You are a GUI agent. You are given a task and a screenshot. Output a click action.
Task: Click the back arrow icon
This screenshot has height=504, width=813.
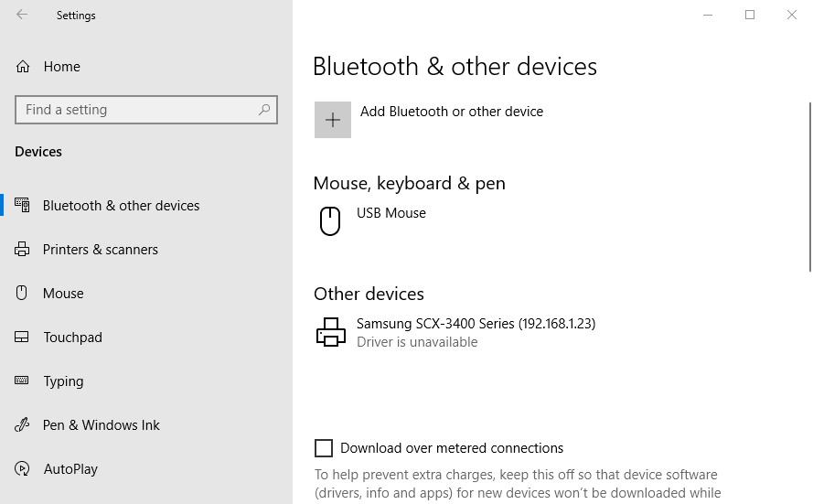22,15
